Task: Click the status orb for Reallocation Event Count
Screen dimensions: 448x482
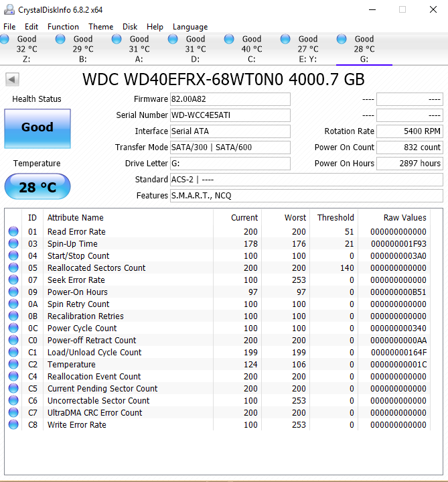Action: tap(13, 376)
